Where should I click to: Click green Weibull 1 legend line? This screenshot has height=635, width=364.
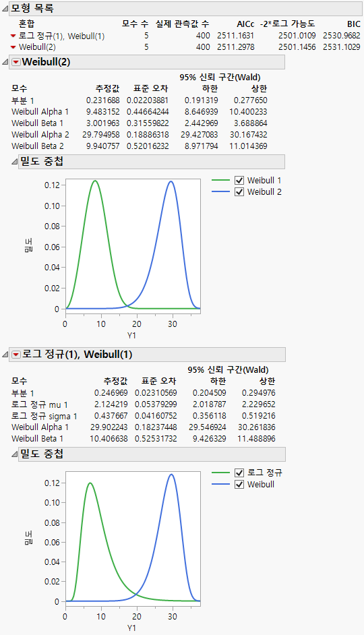[x=220, y=180]
